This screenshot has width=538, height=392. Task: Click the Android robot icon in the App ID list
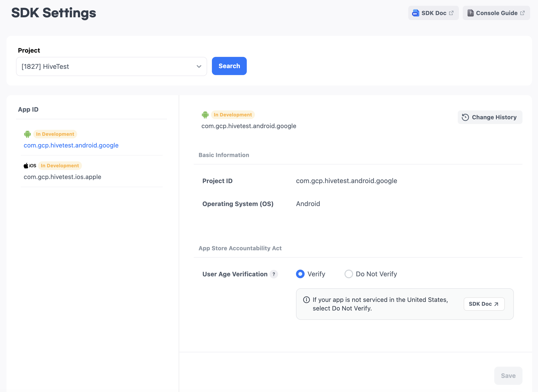point(27,134)
